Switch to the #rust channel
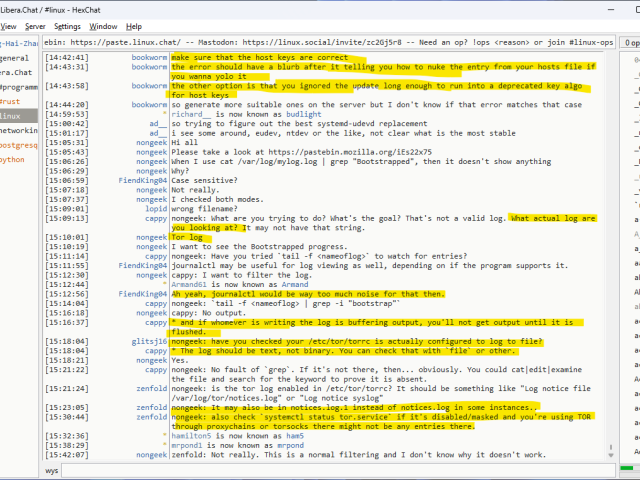The height and width of the screenshot is (480, 640). tap(12, 102)
